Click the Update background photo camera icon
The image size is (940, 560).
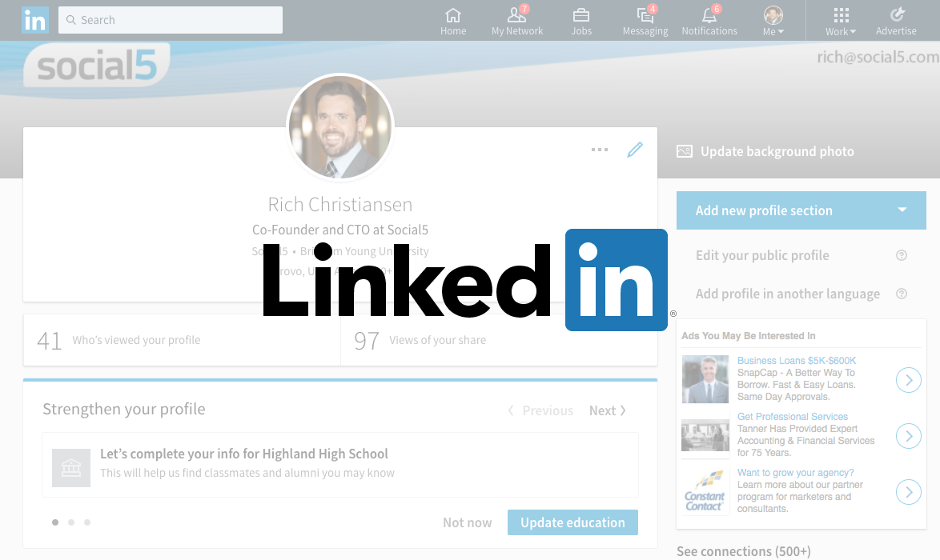pos(685,150)
